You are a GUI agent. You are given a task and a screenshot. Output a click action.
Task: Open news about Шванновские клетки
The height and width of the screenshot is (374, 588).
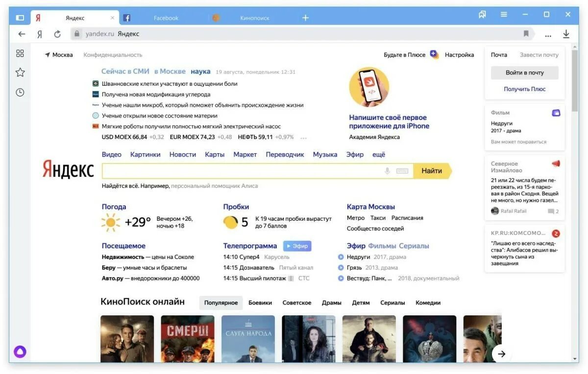tap(170, 84)
